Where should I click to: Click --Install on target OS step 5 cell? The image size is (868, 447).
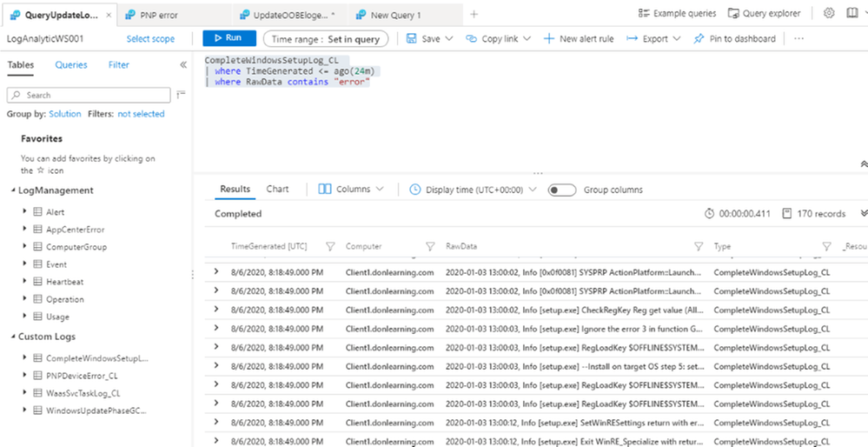click(x=573, y=367)
